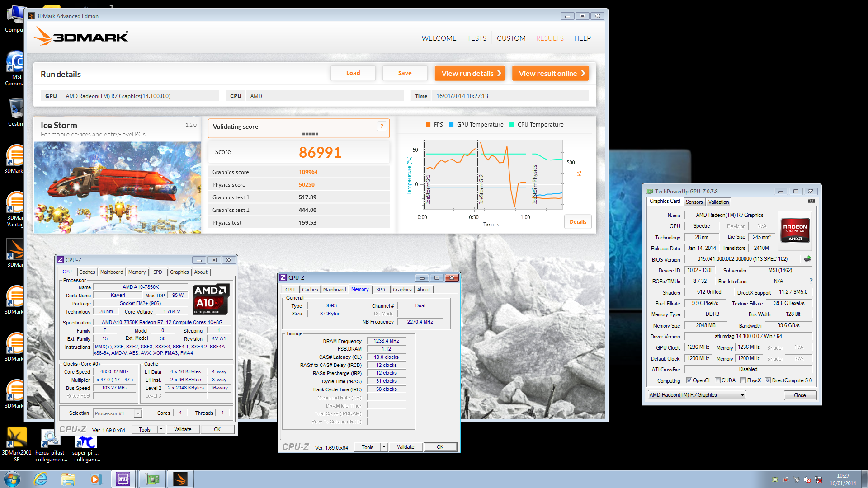This screenshot has height=488, width=868.
Task: Switch to GPU-Z taskbar button
Action: 152,479
